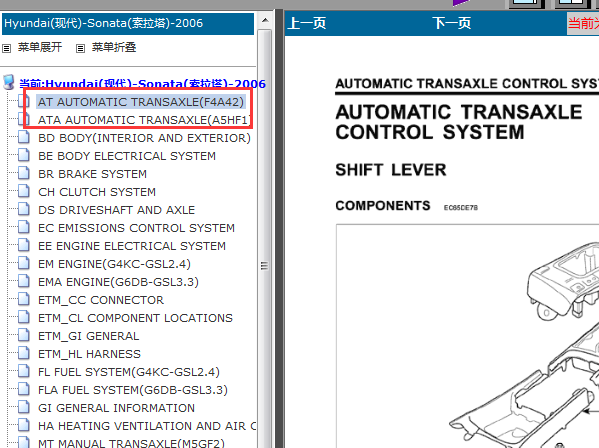Open ATA AUTOMATIC TRANSAXLE(A5HF1) tree item

pos(143,120)
